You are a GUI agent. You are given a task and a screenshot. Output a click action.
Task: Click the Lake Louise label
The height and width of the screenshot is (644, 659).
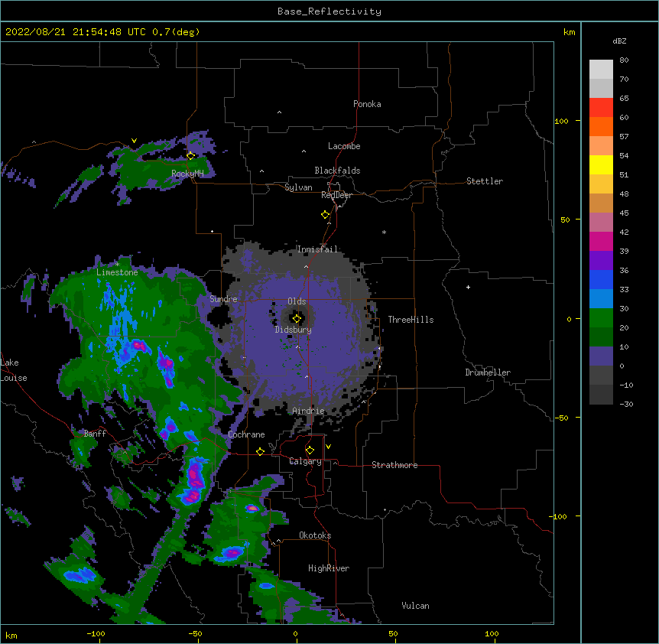click(13, 370)
